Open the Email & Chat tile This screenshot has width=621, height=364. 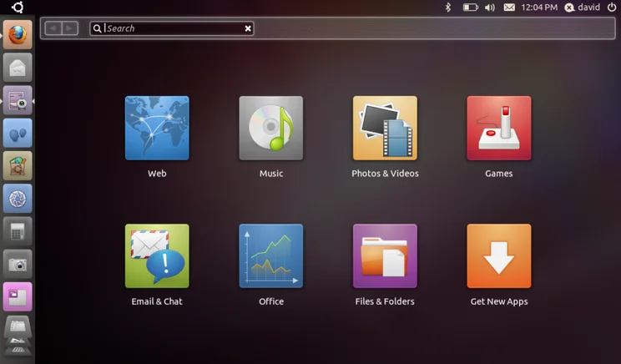point(157,255)
